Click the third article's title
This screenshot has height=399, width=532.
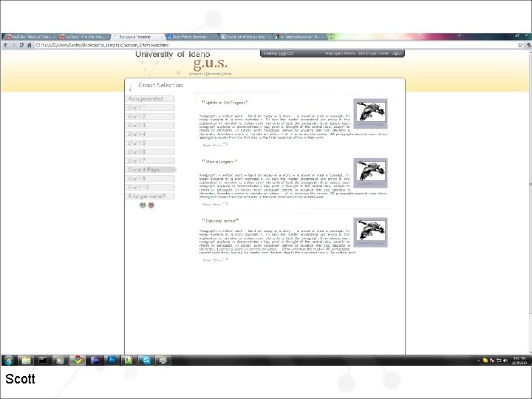[220, 221]
